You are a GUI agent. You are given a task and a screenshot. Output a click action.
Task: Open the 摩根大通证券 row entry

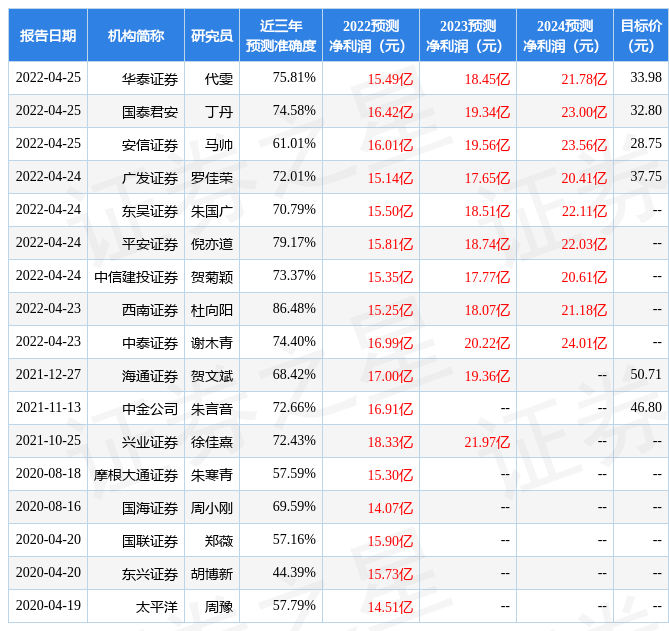pos(137,475)
